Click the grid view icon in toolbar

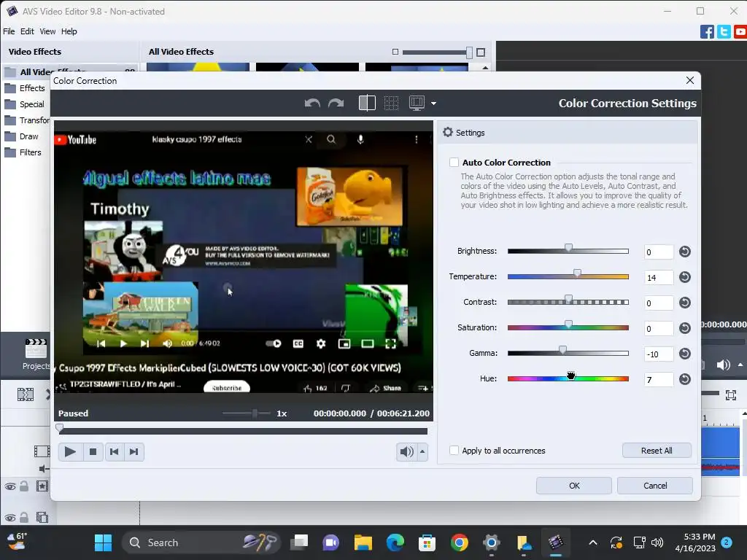pyautogui.click(x=391, y=104)
